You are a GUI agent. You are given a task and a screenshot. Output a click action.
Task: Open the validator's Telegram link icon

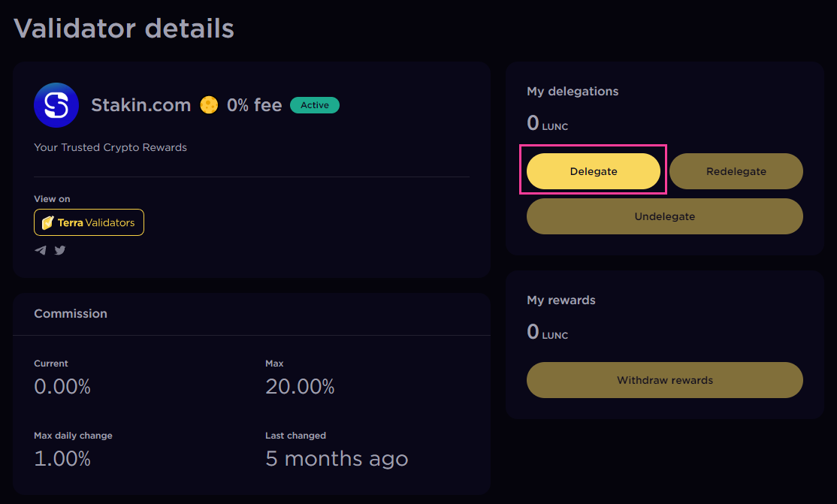(x=40, y=250)
